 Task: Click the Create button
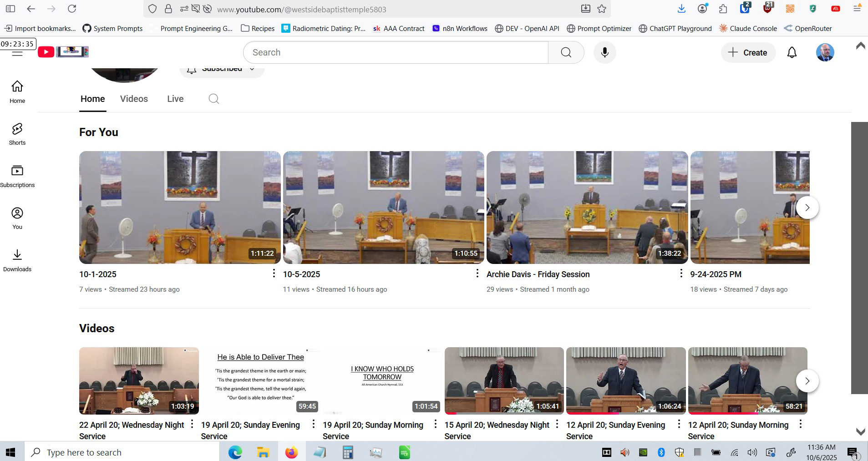tap(747, 52)
